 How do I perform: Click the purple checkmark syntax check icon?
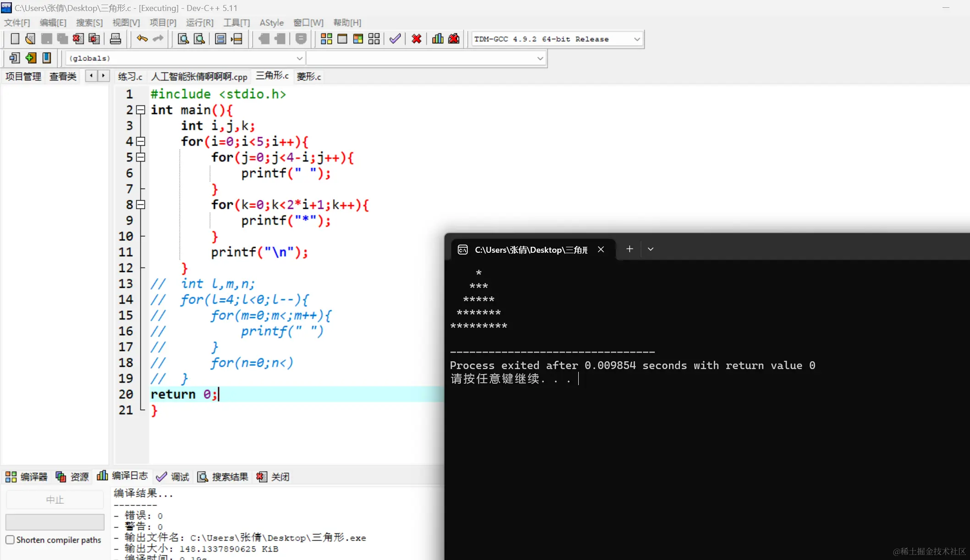tap(395, 39)
